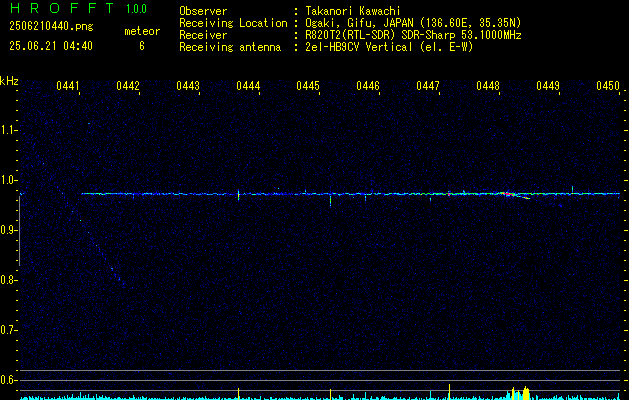The height and width of the screenshot is (400, 629).
Task: Click the 0.9 kHz axis label
Action: (x=8, y=230)
